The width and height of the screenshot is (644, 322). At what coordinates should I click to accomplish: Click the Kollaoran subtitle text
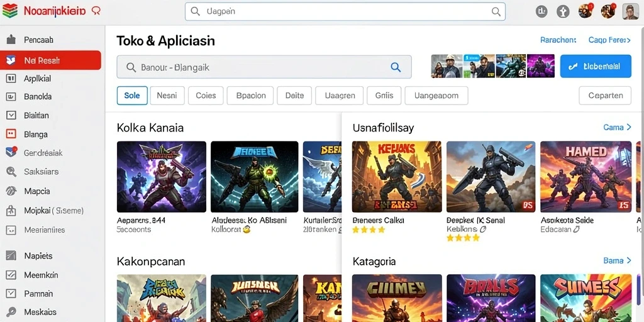click(x=226, y=230)
